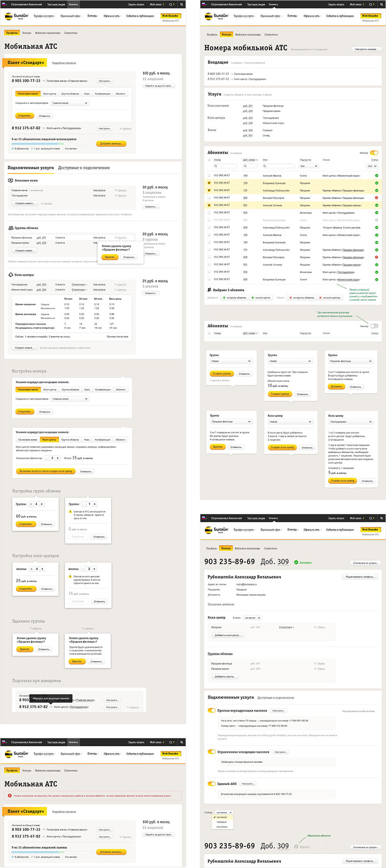Expand the Главное меню autosecretary dropdown under Пакет Стандарт
Viewport: 386px width, 868px height.
(69, 103)
